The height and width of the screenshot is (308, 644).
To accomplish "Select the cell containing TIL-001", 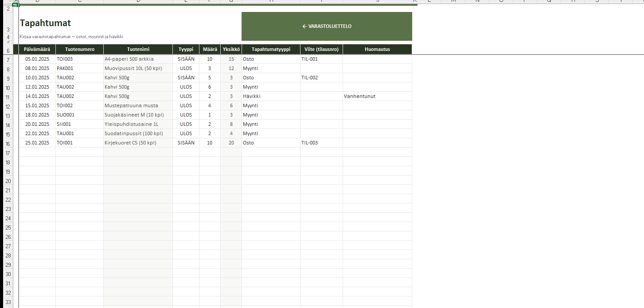I will tap(321, 59).
